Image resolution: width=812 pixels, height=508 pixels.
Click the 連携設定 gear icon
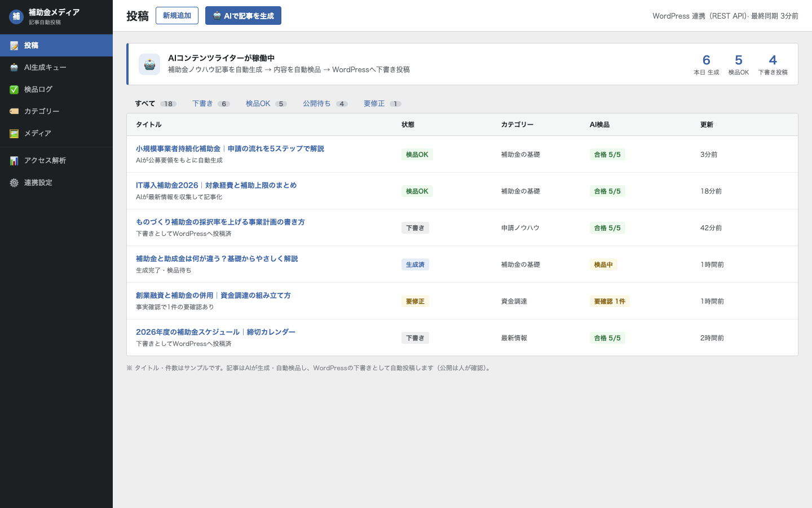coord(14,183)
